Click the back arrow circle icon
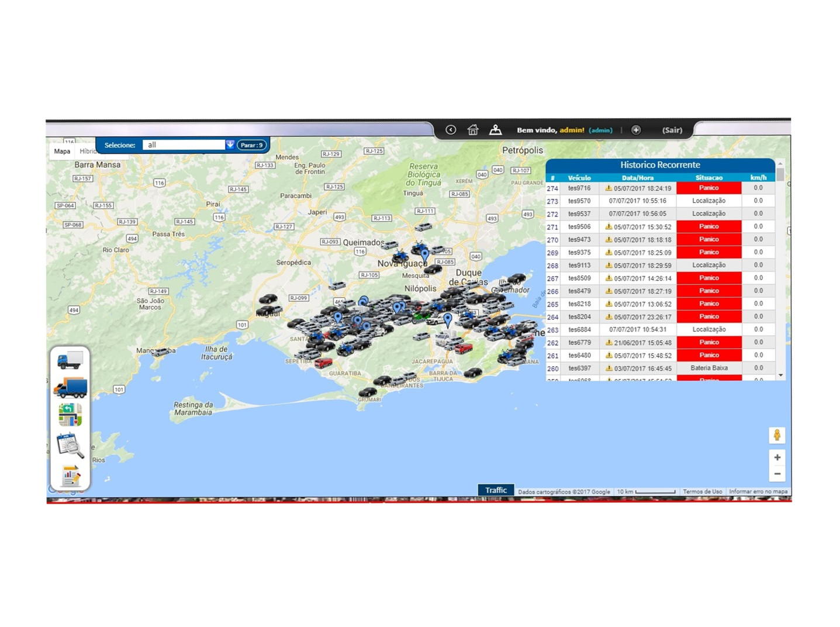 click(451, 130)
